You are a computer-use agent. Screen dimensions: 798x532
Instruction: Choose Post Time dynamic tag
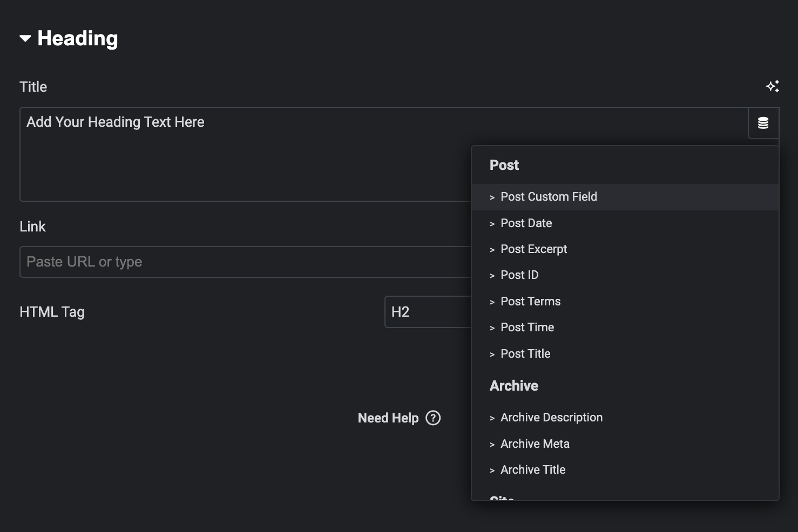click(x=527, y=328)
